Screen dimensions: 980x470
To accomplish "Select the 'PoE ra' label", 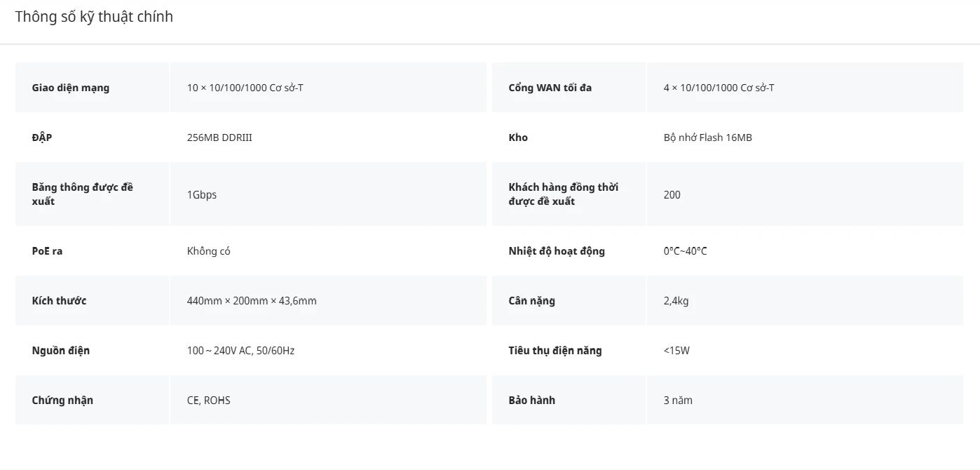I will [47, 251].
